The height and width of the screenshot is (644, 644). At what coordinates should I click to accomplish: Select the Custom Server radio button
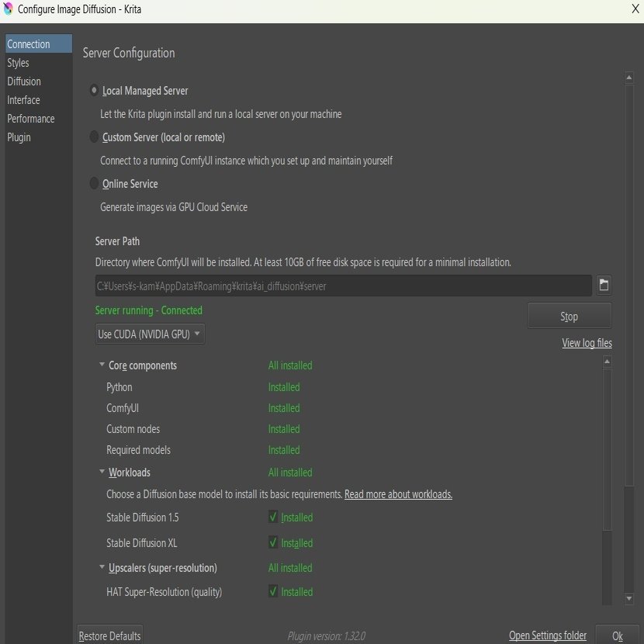coord(94,137)
